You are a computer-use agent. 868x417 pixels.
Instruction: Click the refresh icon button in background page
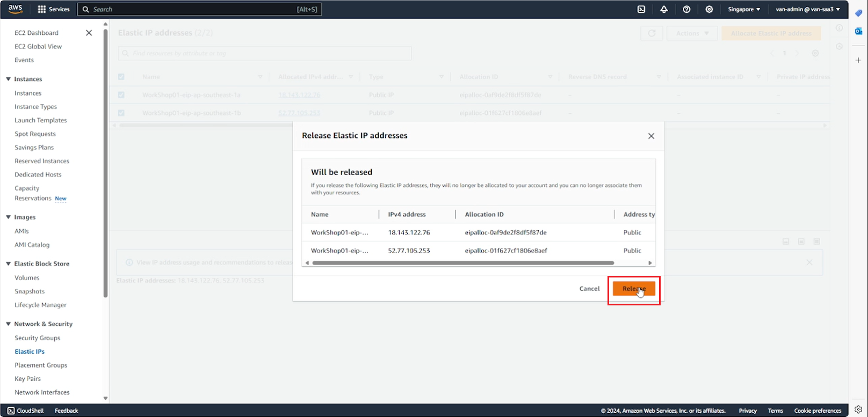[x=652, y=33]
